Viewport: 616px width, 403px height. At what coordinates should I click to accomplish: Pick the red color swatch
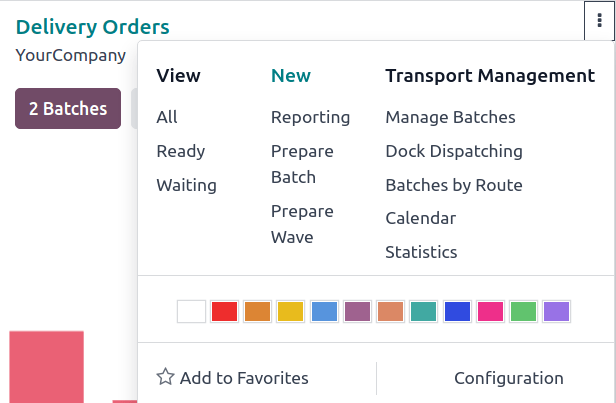point(224,311)
